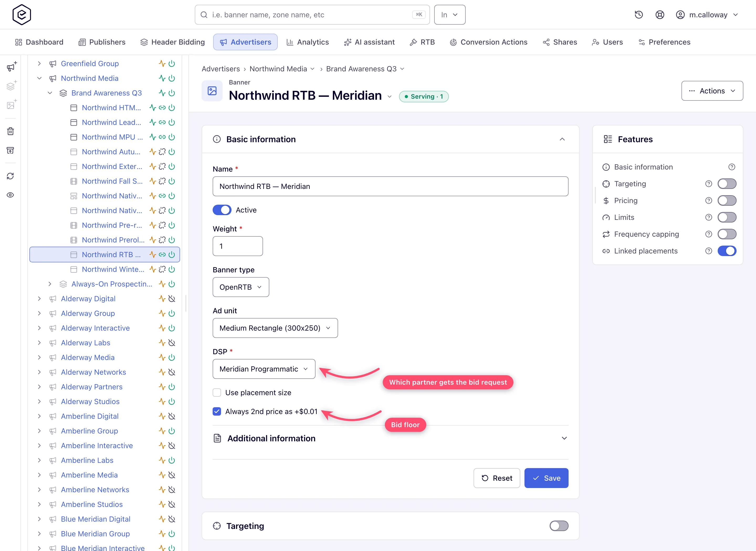The image size is (756, 551).
Task: Click help icon next to Frequency capping
Action: (709, 234)
